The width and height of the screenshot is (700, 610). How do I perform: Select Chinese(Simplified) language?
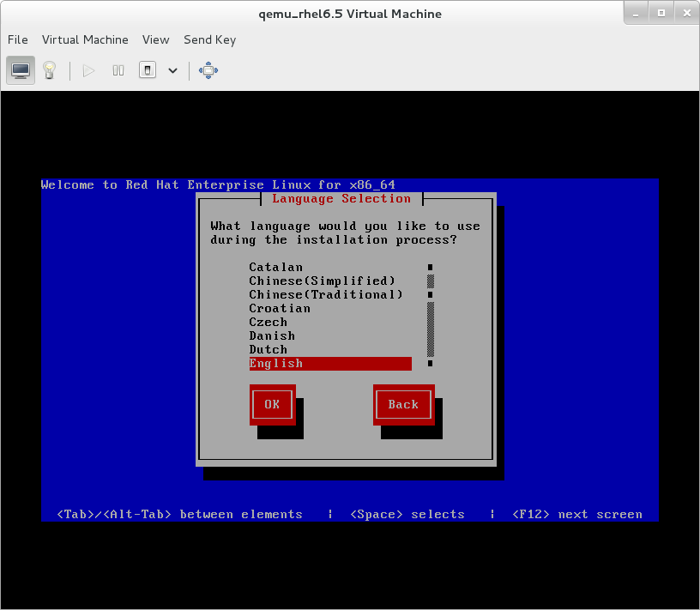point(330,281)
